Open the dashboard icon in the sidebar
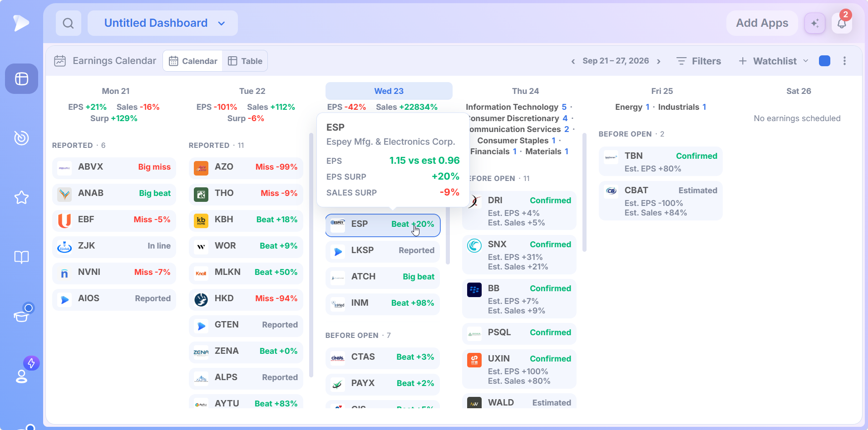Screen dimensions: 868x430 point(21,78)
